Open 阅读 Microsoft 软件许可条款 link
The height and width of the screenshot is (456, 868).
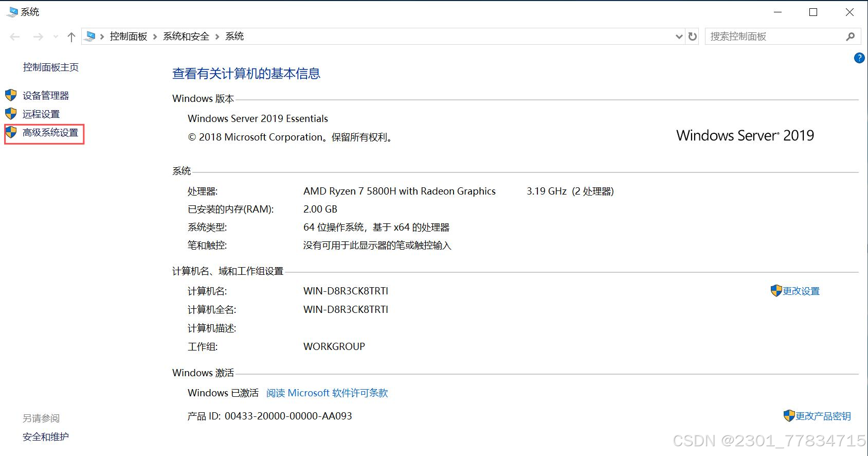point(327,393)
